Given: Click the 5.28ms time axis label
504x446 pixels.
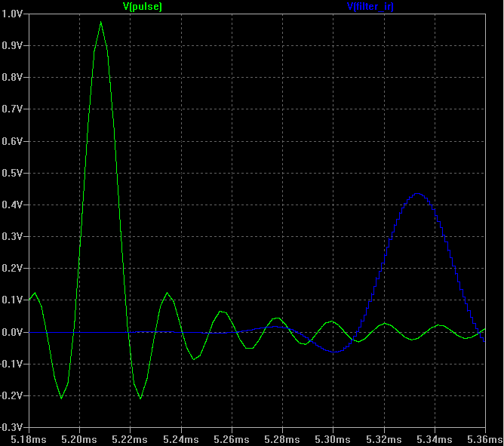Looking at the screenshot, I should (282, 439).
